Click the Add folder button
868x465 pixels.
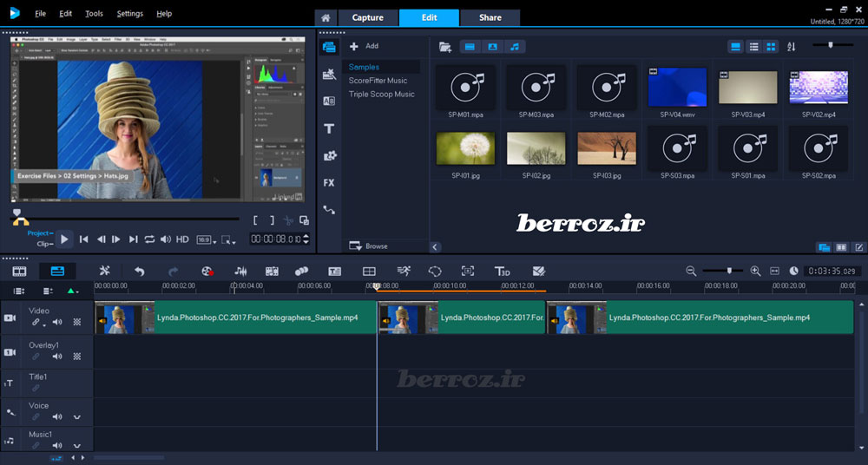pos(365,46)
